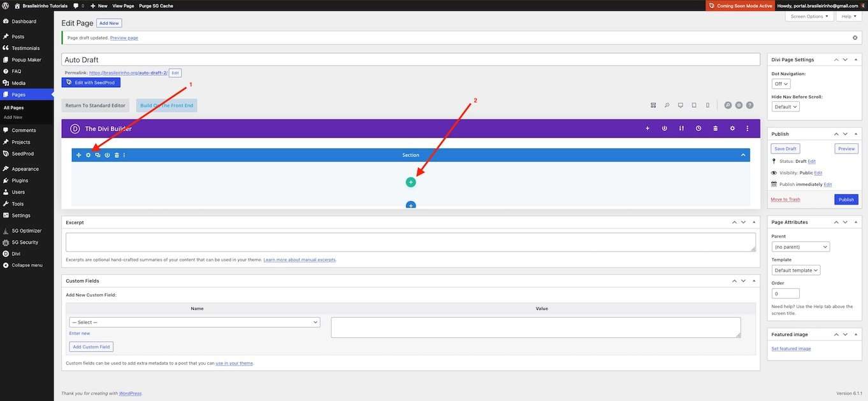Add new section with blue plus button
The width and height of the screenshot is (868, 401).
pyautogui.click(x=410, y=205)
